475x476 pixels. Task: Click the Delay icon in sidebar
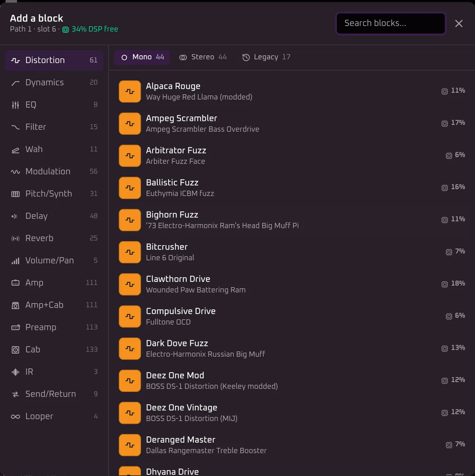pos(14,216)
